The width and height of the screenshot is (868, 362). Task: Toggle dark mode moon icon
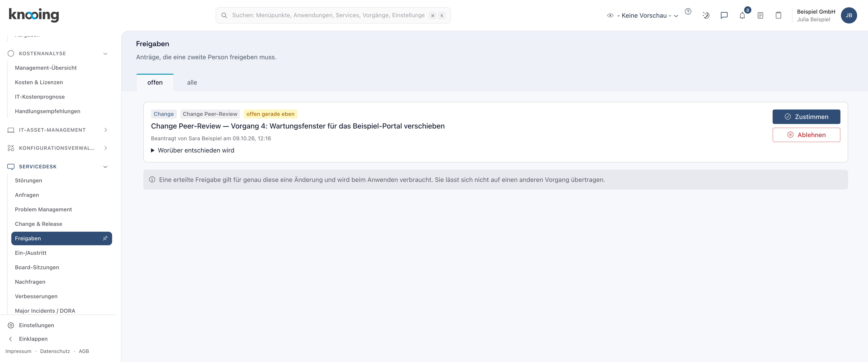pos(706,15)
